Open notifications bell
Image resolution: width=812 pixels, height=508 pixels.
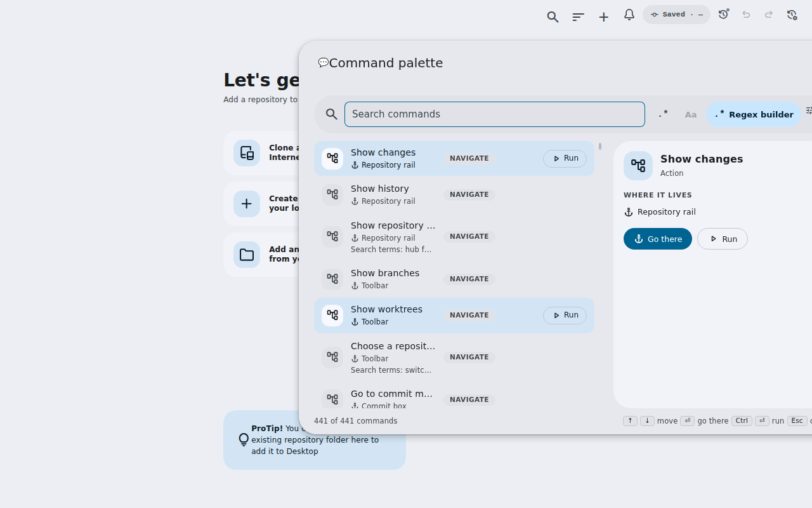pos(629,15)
